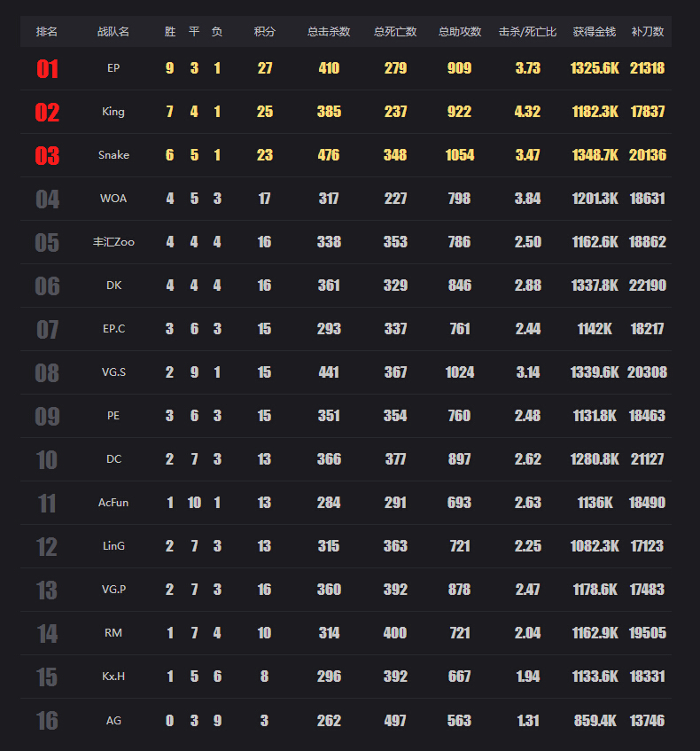Click the WOA team name
Viewport: 700px width, 751px height.
(x=113, y=199)
